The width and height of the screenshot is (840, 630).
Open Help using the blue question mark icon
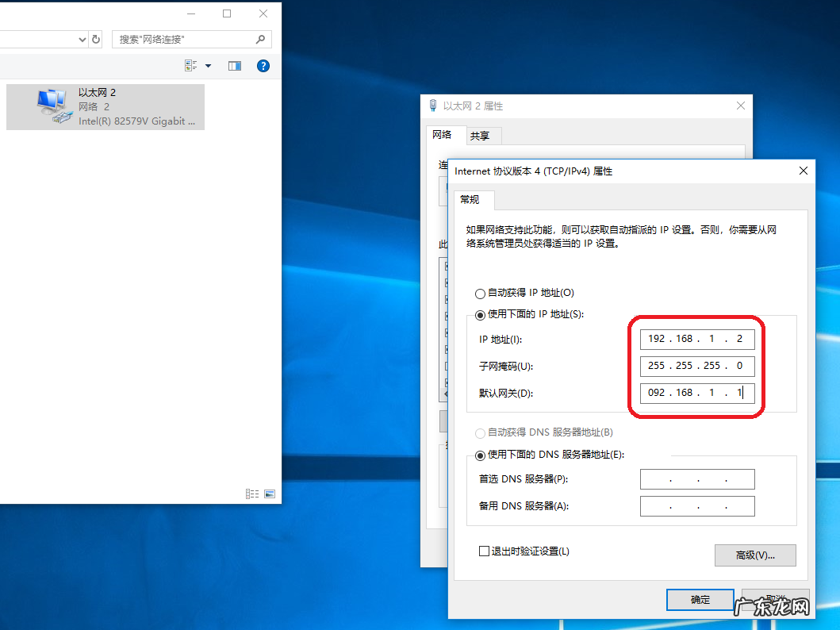(263, 65)
